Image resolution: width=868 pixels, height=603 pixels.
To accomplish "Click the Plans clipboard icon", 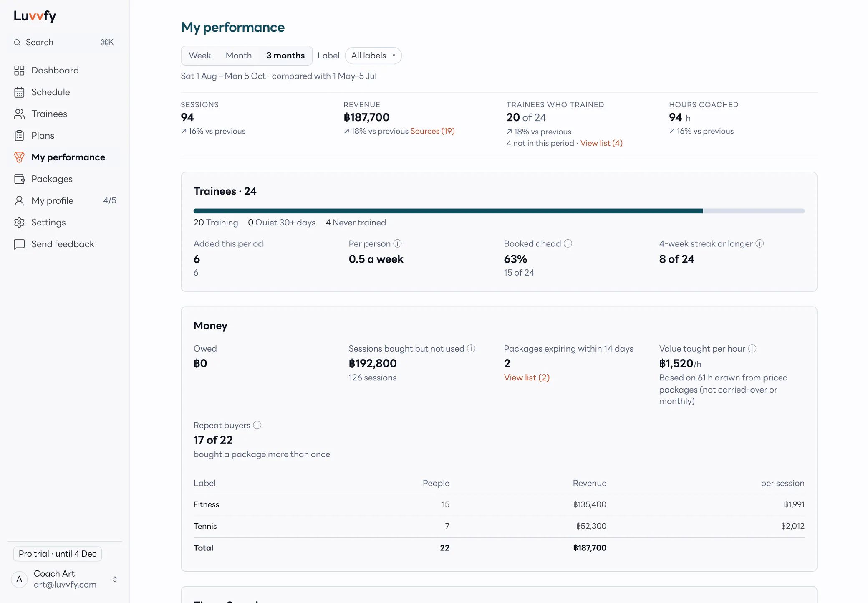I will click(19, 136).
